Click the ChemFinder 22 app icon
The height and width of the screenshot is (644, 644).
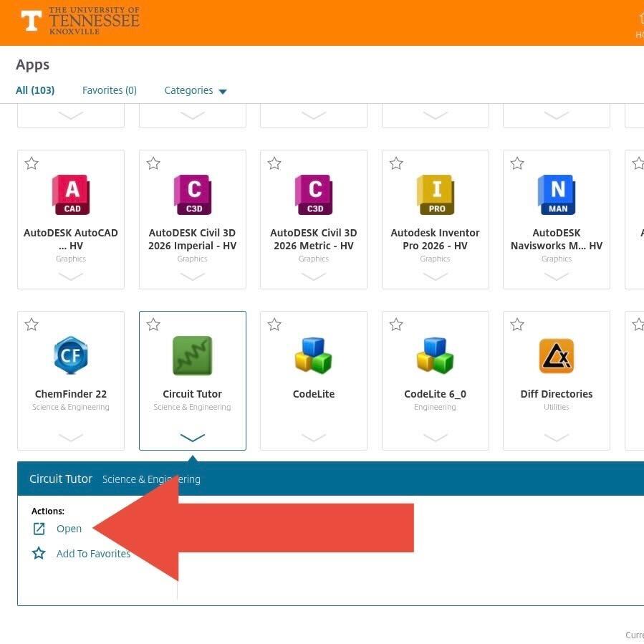pyautogui.click(x=71, y=356)
